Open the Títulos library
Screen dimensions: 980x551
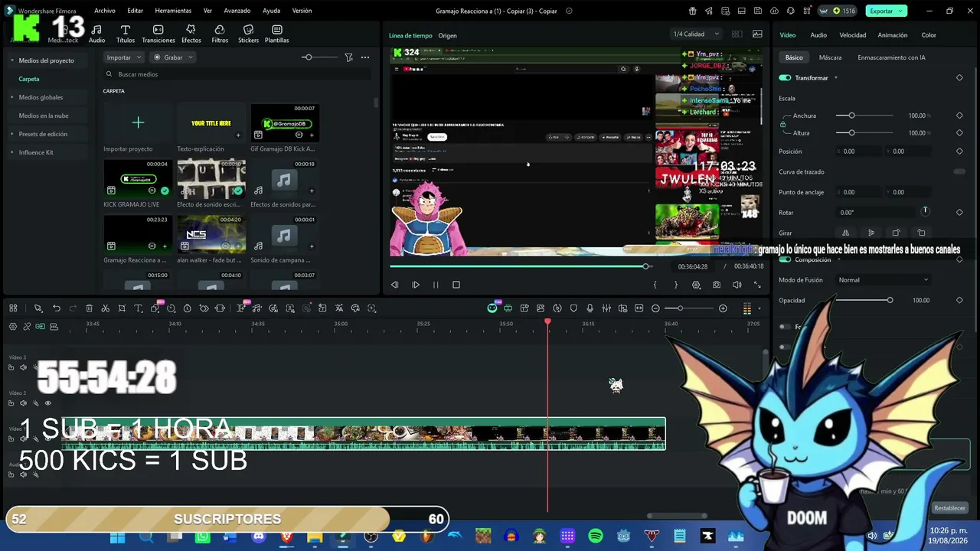tap(126, 34)
